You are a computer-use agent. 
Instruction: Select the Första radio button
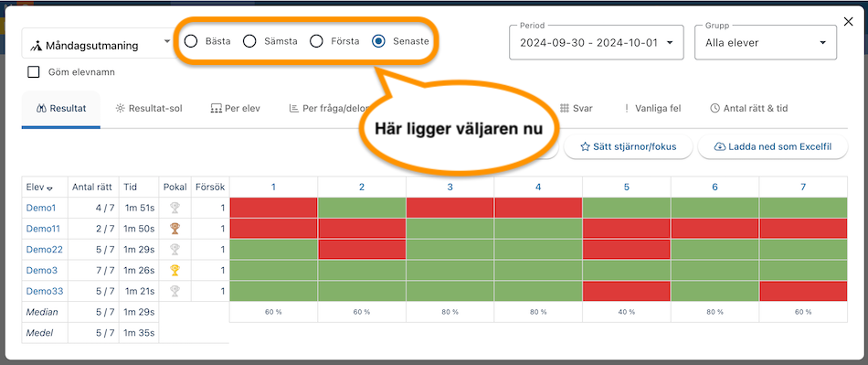(x=316, y=41)
